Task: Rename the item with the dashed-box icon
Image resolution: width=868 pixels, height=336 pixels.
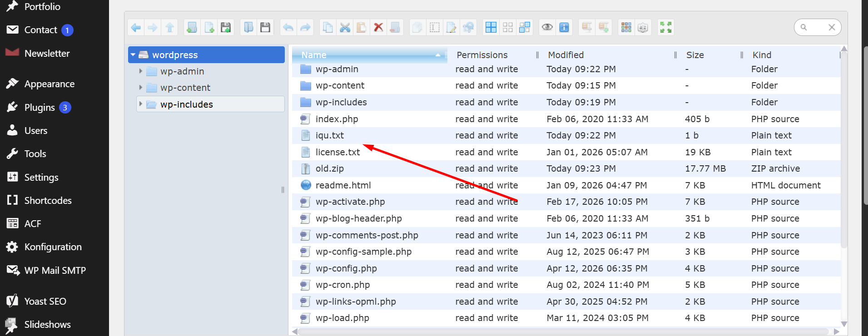Action: (x=435, y=28)
